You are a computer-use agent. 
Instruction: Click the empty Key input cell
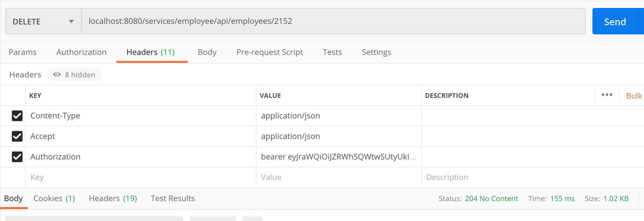pyautogui.click(x=141, y=177)
